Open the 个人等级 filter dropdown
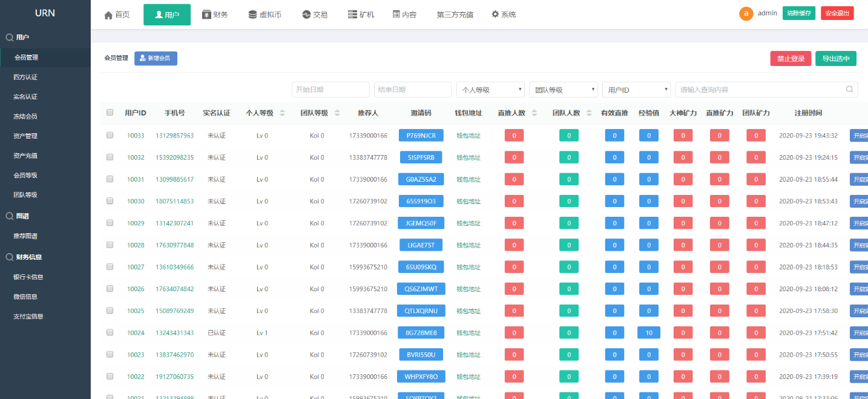 coord(490,90)
